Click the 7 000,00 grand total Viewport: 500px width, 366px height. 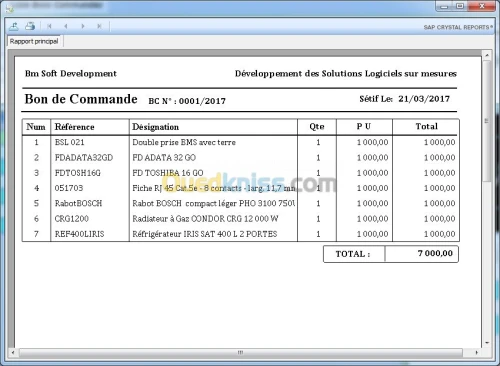435,253
